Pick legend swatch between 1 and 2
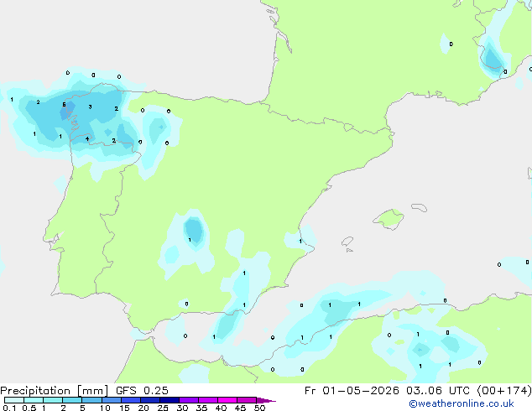Viewport: 532px width, 411px height. tap(53, 400)
